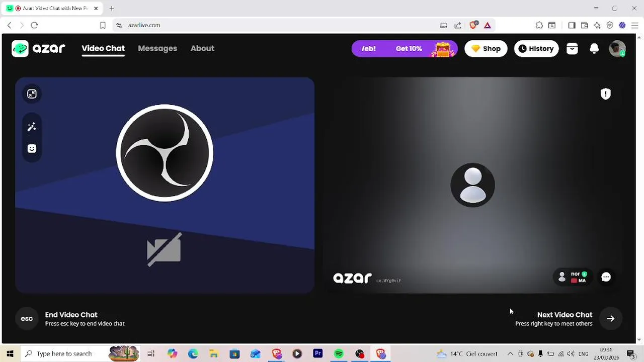
Task: Click the Get 10% promo banner
Action: pyautogui.click(x=405, y=48)
